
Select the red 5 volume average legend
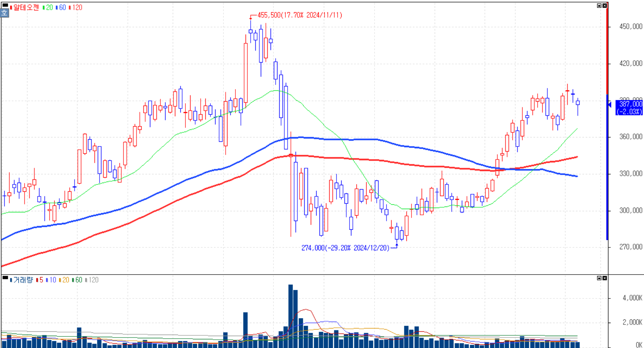coord(40,280)
